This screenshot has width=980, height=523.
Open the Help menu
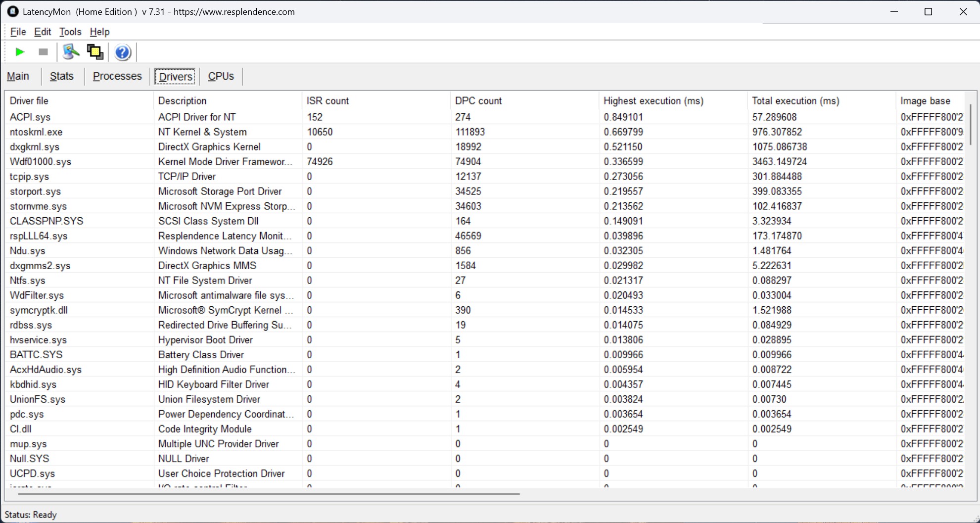point(99,32)
